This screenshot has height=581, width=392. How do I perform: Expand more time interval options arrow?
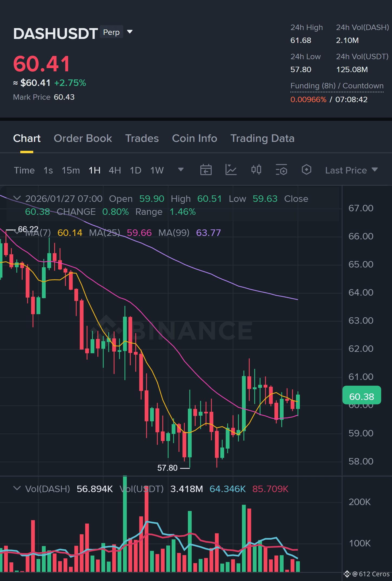pyautogui.click(x=181, y=170)
